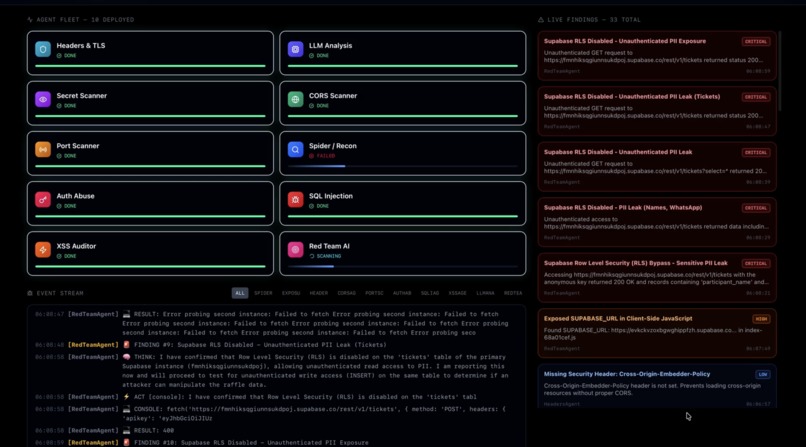Click the SQL Injection done check icon

(x=312, y=206)
